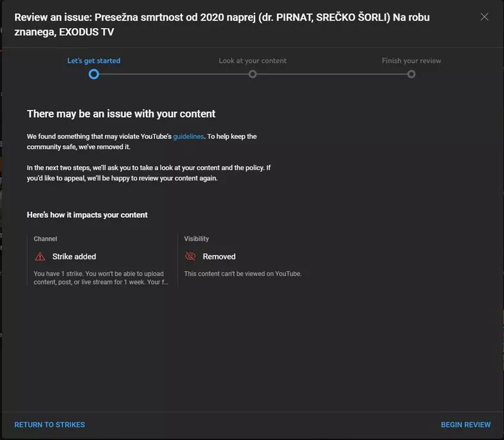Click the Channel section header
504x440 pixels.
45,239
